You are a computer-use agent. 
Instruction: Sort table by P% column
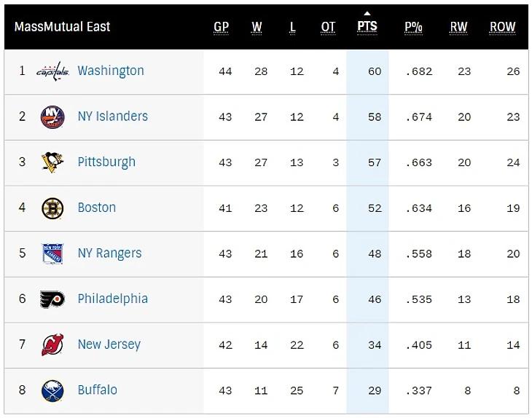click(414, 27)
